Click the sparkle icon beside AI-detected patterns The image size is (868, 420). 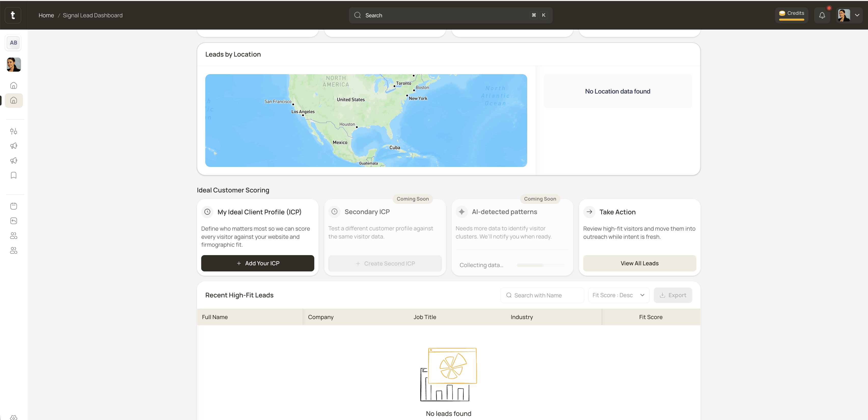[462, 212]
